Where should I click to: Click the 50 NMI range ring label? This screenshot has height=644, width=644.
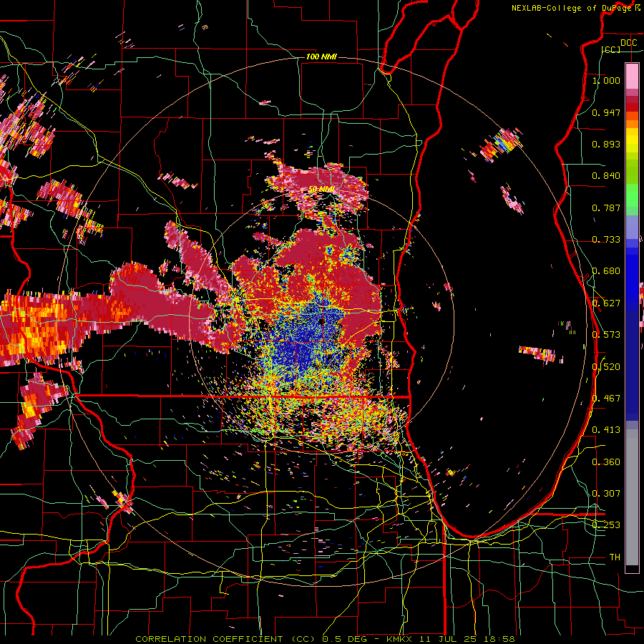(x=321, y=190)
